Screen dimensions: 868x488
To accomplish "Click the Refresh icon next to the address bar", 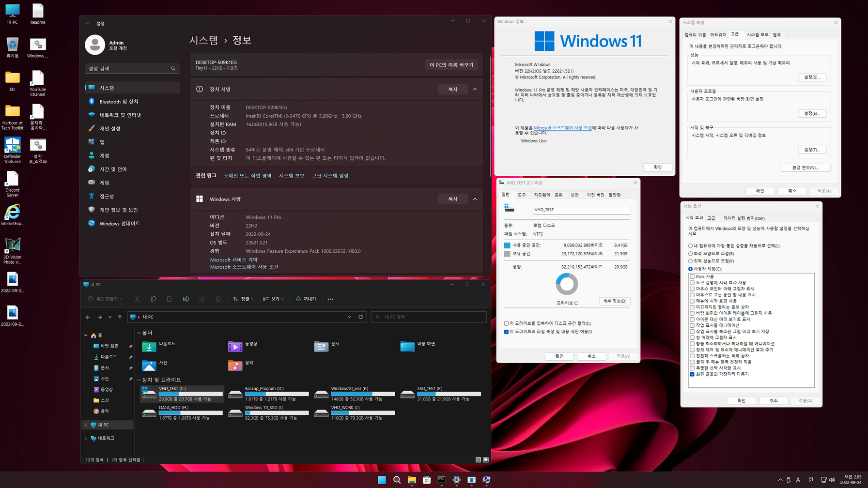I will (360, 317).
